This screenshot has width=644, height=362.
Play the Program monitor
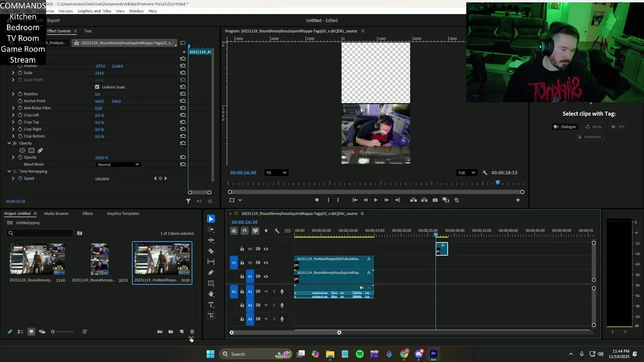click(x=375, y=200)
